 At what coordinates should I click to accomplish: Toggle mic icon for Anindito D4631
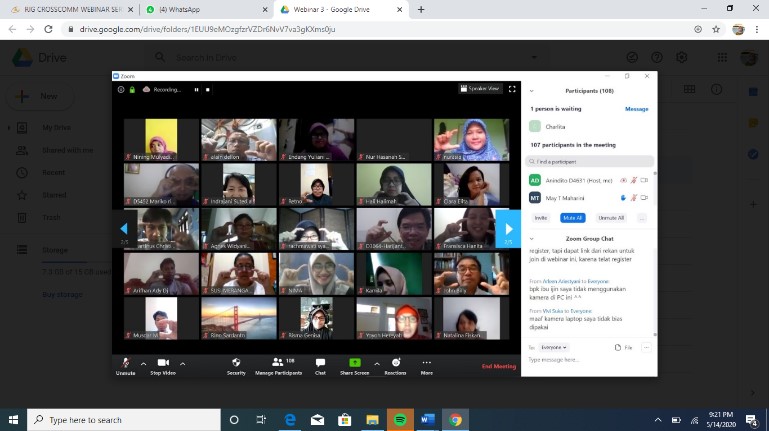(634, 180)
